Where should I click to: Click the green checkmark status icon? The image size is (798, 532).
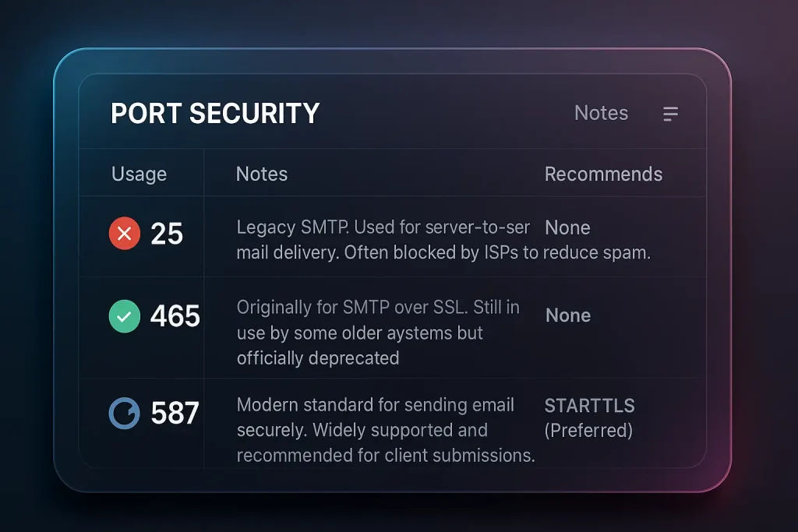[125, 316]
